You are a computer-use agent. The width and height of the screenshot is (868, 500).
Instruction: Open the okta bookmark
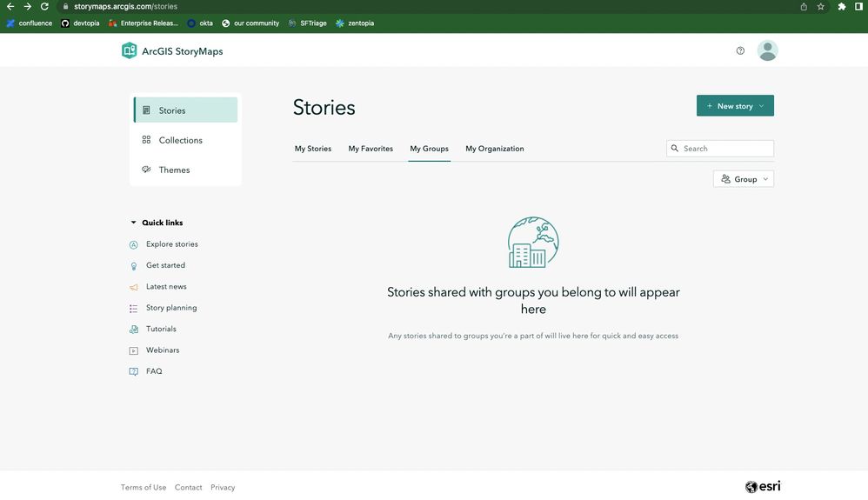(x=200, y=23)
